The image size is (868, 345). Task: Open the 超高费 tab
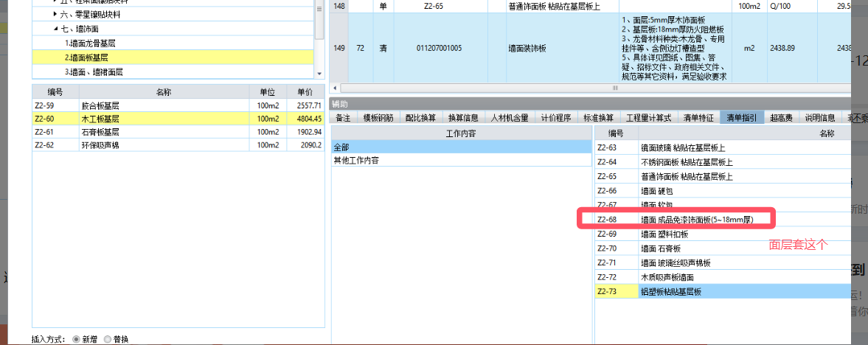781,117
